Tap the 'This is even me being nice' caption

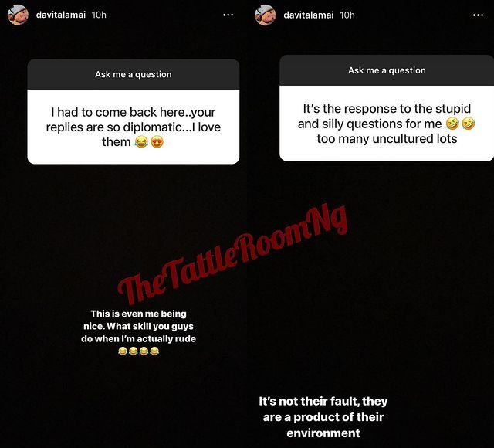coord(138,326)
